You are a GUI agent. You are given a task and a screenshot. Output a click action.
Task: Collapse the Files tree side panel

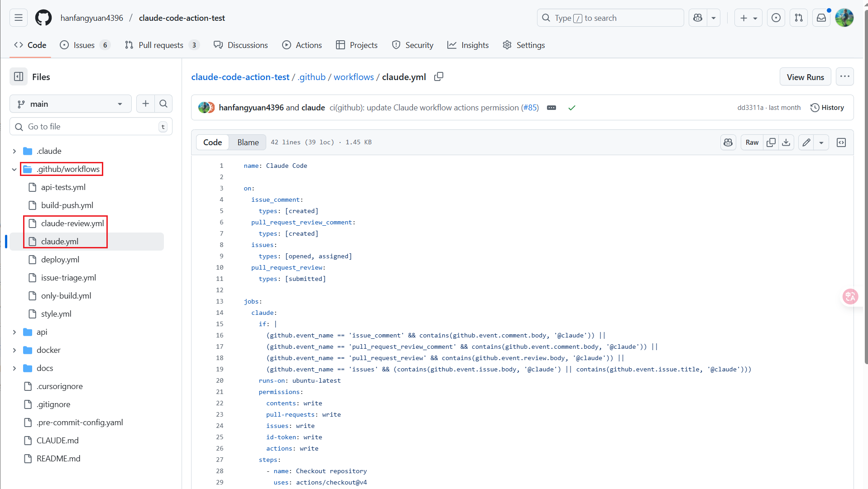19,77
